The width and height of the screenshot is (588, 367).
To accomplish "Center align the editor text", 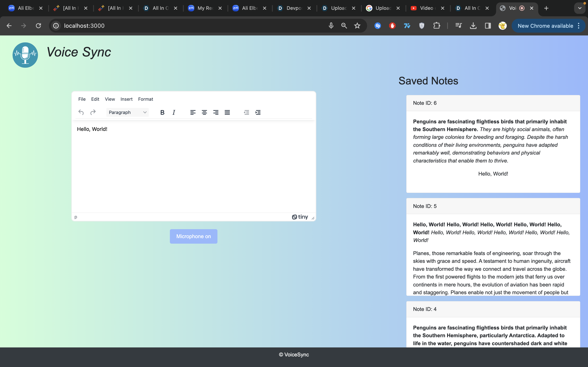I will click(x=204, y=112).
